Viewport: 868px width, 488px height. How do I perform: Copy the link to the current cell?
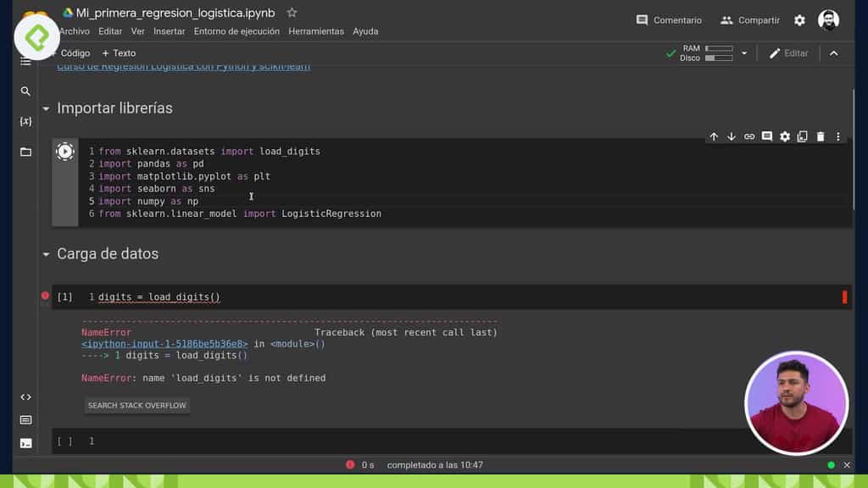pyautogui.click(x=749, y=136)
